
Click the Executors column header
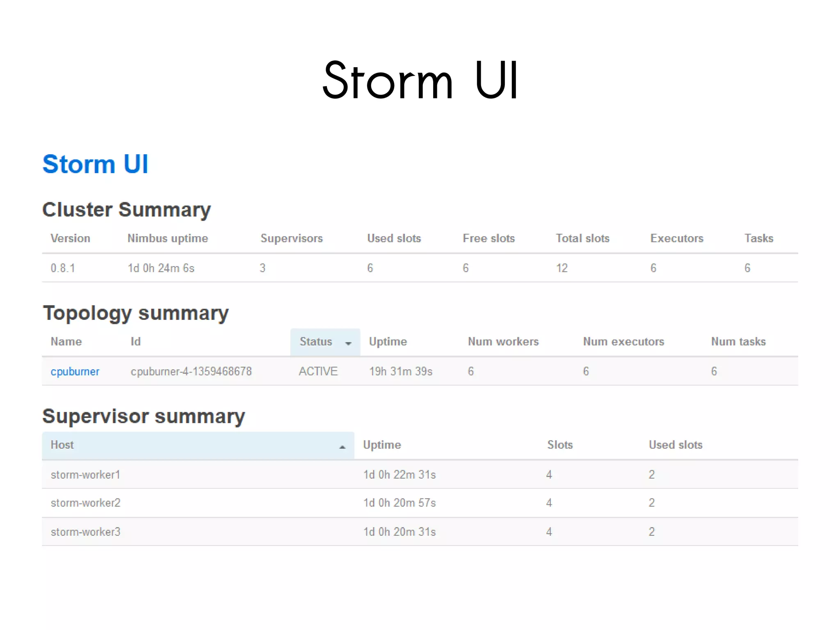677,238
